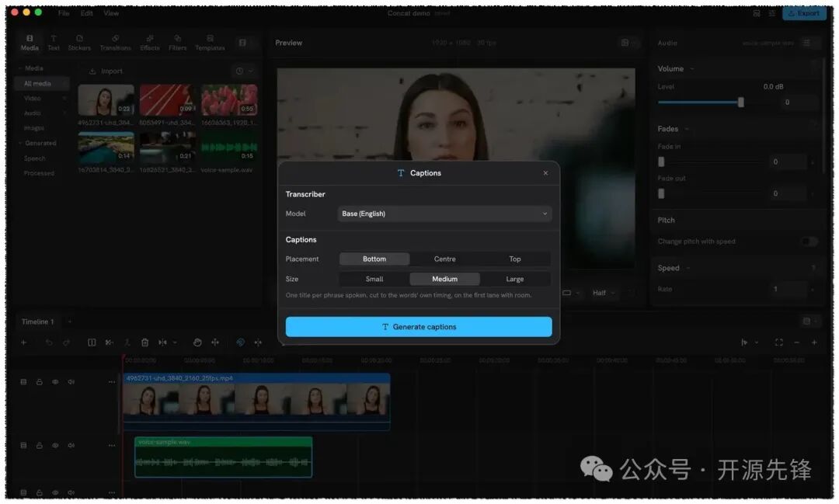Mute the 4962731-uhd video track
The height and width of the screenshot is (504, 839).
(x=71, y=382)
